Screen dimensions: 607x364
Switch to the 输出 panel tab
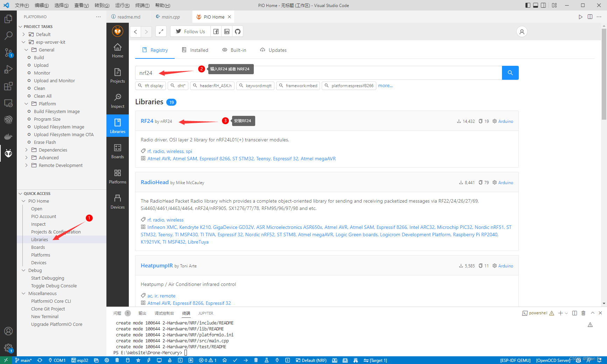[142, 313]
